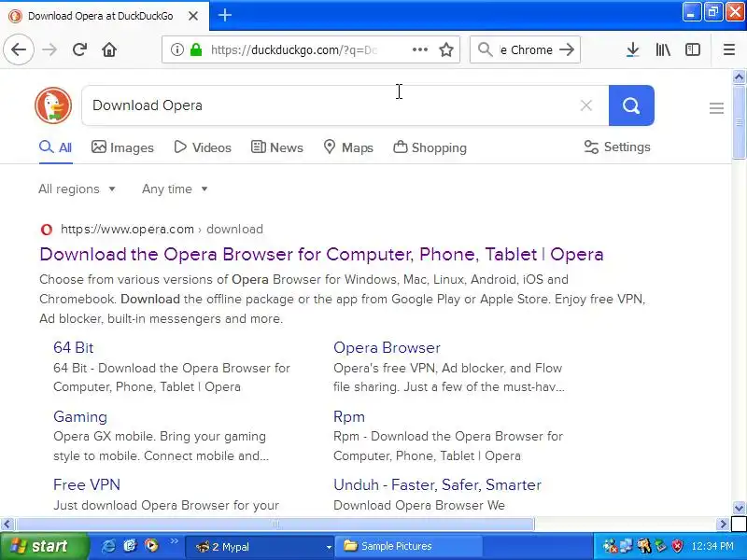Open the 64 Bit sitelink
The image size is (747, 560).
tap(74, 347)
